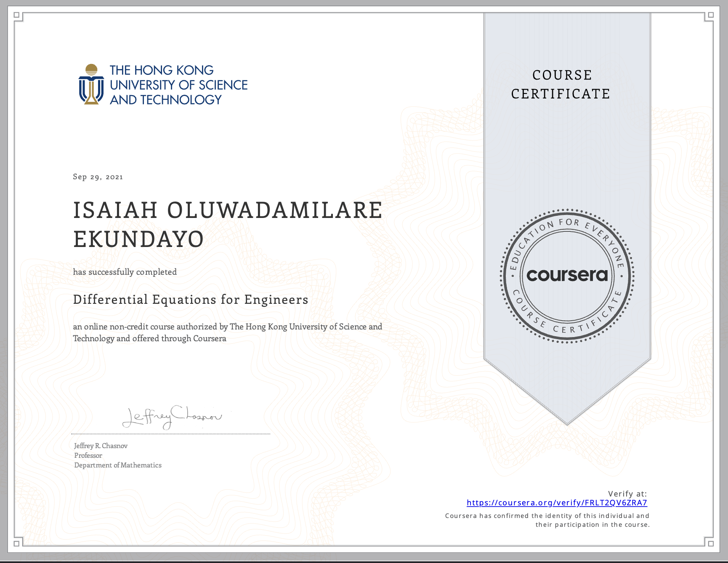Select the date text 'Sep 29, 2021'
Screen dimensions: 728x563
98,177
